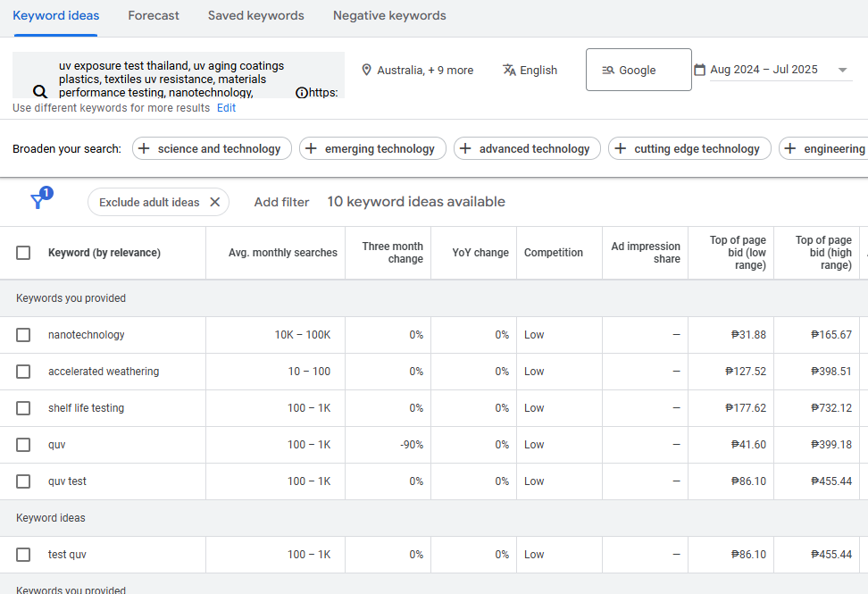Expand the date range dropdown arrow
The image size is (868, 594).
click(842, 70)
